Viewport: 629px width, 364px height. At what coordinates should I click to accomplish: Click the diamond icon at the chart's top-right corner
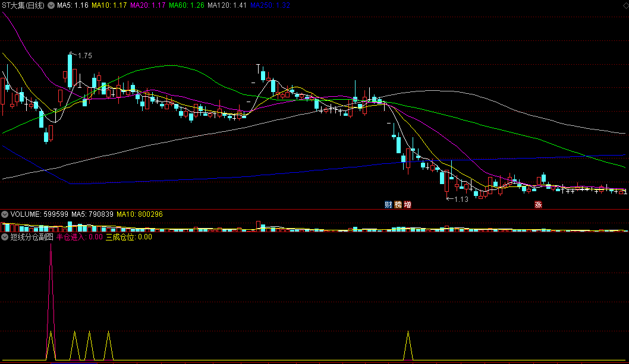[x=625, y=5]
